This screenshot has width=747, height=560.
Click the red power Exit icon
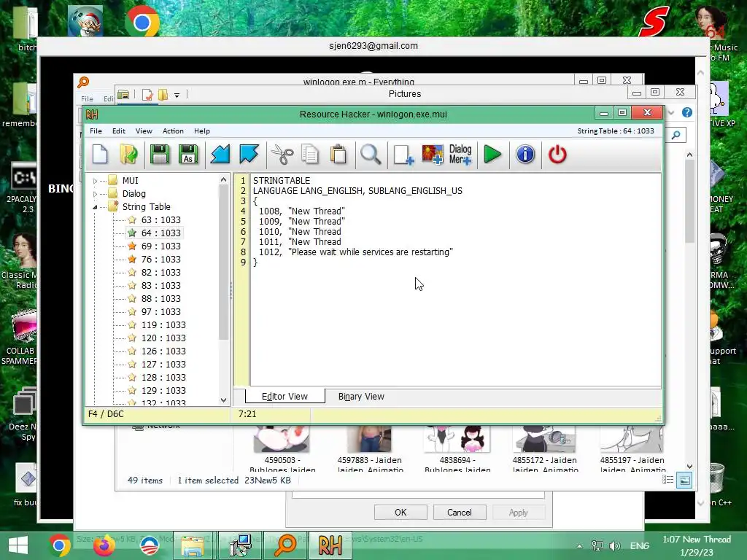coord(557,155)
